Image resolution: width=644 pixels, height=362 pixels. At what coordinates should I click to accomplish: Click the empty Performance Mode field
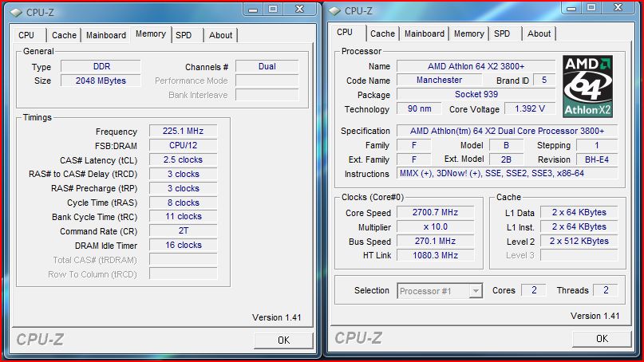pyautogui.click(x=267, y=81)
